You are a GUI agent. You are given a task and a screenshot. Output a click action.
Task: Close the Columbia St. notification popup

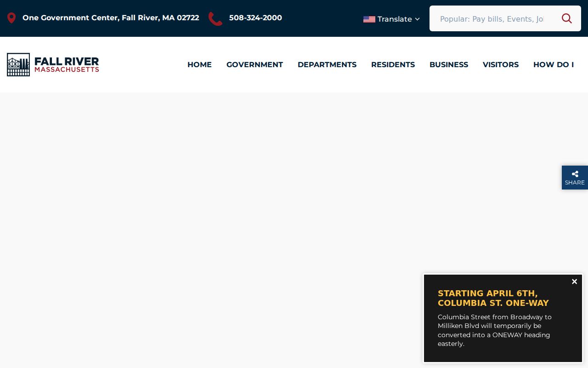(x=574, y=282)
